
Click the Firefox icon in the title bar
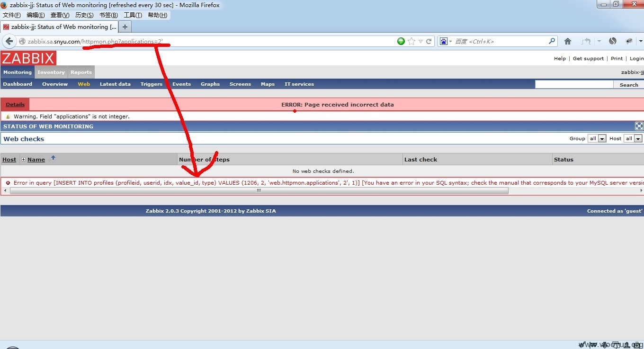point(4,5)
